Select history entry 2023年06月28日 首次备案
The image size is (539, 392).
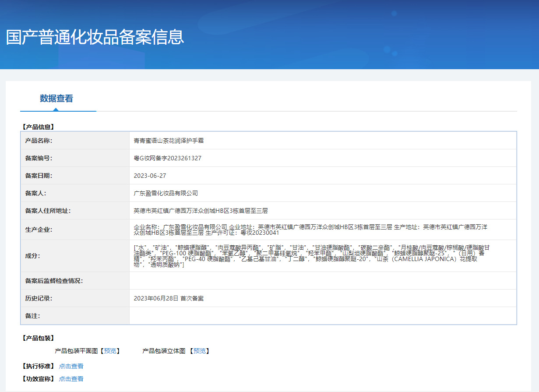[x=169, y=298]
